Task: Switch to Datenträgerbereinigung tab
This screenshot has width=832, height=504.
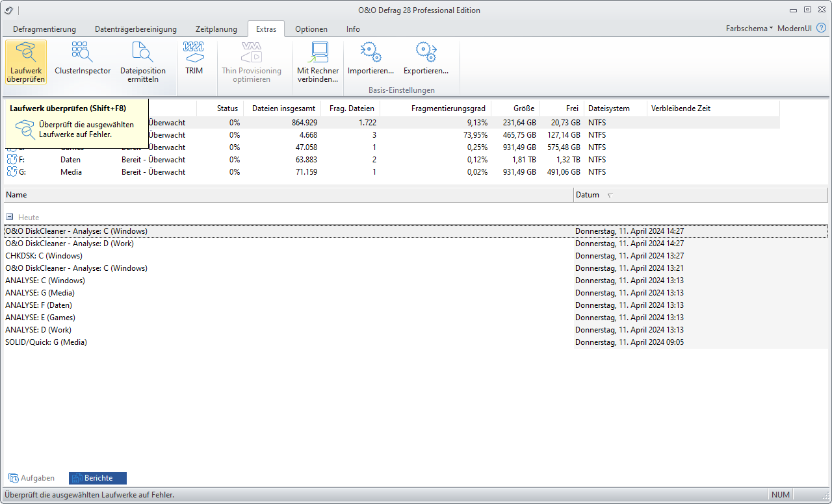Action: pos(136,29)
